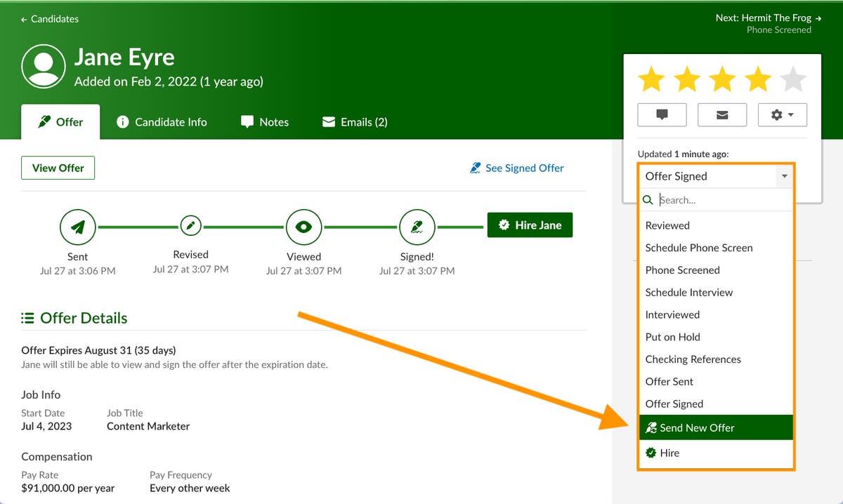Open the gear settings dropdown

(x=782, y=114)
